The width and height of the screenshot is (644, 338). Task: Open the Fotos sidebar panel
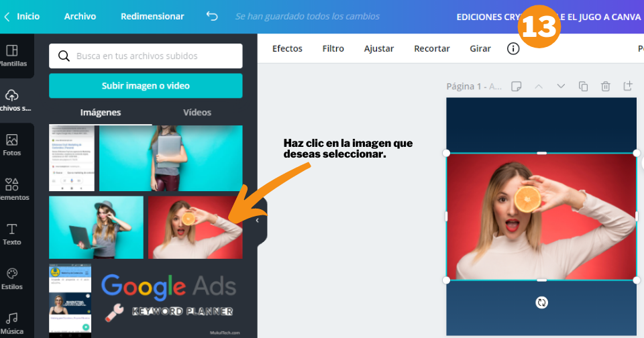point(12,145)
